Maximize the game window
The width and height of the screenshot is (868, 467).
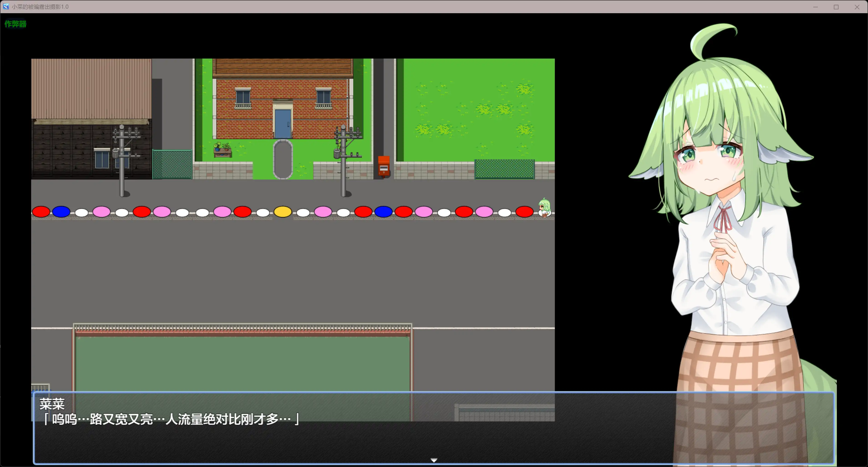[836, 7]
